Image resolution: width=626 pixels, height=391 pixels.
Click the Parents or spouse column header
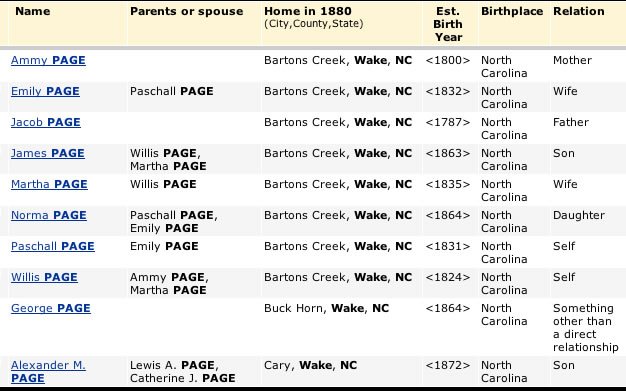click(186, 11)
